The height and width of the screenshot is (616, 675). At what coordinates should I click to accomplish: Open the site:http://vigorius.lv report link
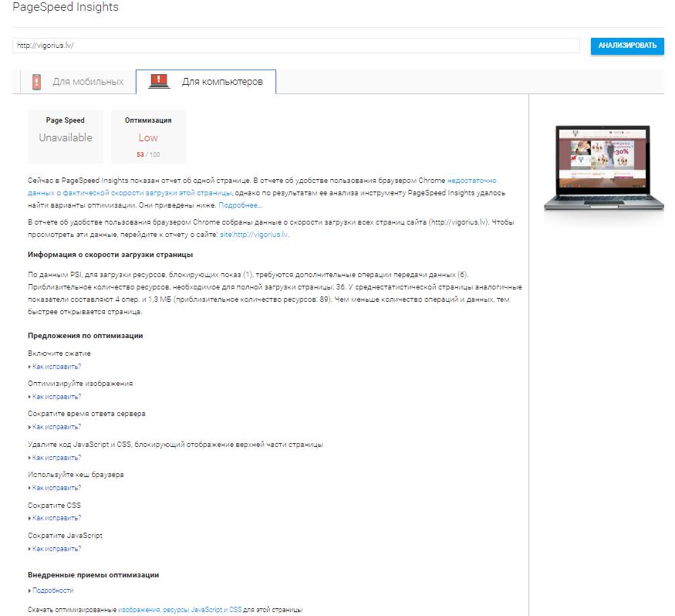coord(254,235)
